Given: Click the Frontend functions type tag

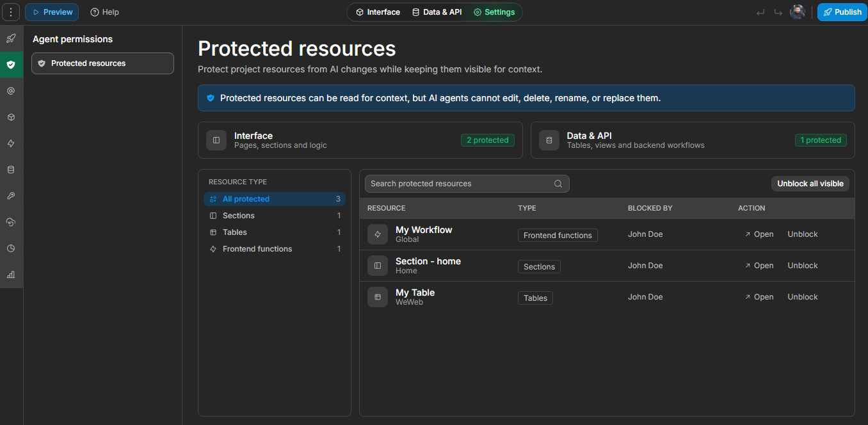Looking at the screenshot, I should pyautogui.click(x=558, y=236).
